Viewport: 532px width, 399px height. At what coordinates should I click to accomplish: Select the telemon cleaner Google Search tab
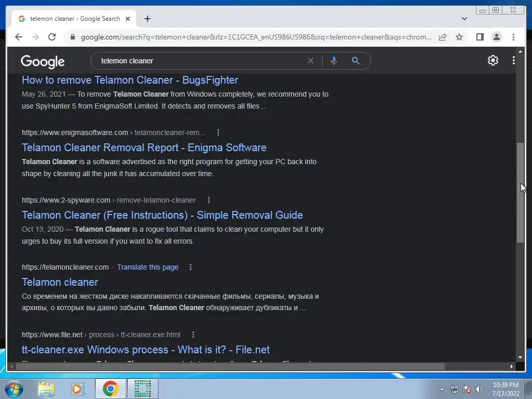point(74,19)
